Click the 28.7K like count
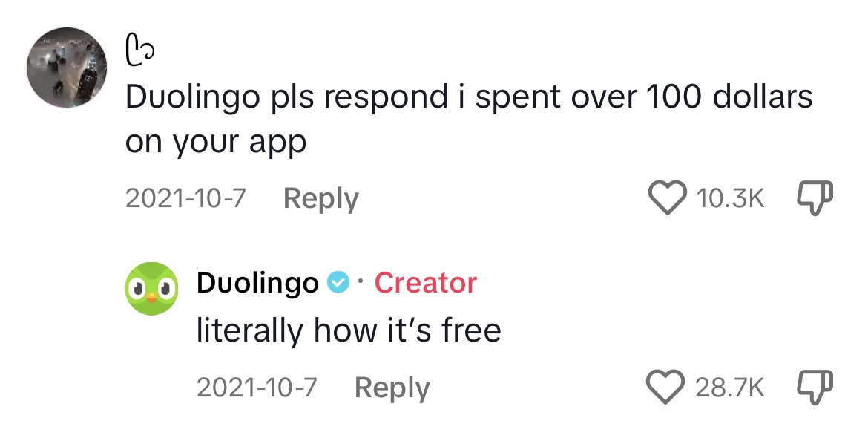The width and height of the screenshot is (868, 421). pyautogui.click(x=729, y=387)
